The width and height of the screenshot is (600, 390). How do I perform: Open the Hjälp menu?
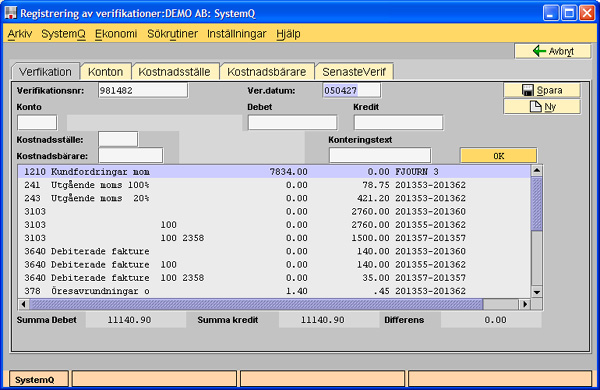[x=288, y=34]
